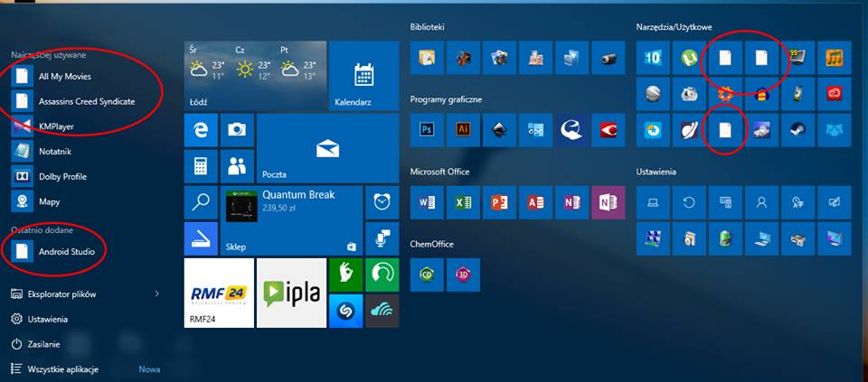Open the Calculator tile
This screenshot has height=382, width=868.
[x=201, y=166]
